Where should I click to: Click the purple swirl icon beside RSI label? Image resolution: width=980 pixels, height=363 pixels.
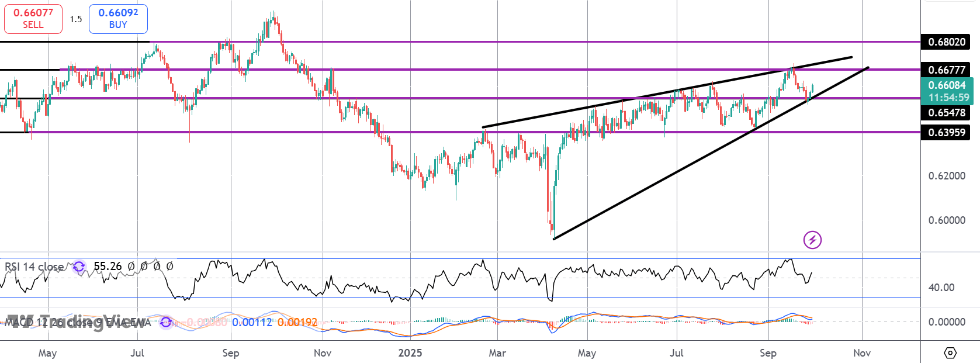tap(78, 267)
